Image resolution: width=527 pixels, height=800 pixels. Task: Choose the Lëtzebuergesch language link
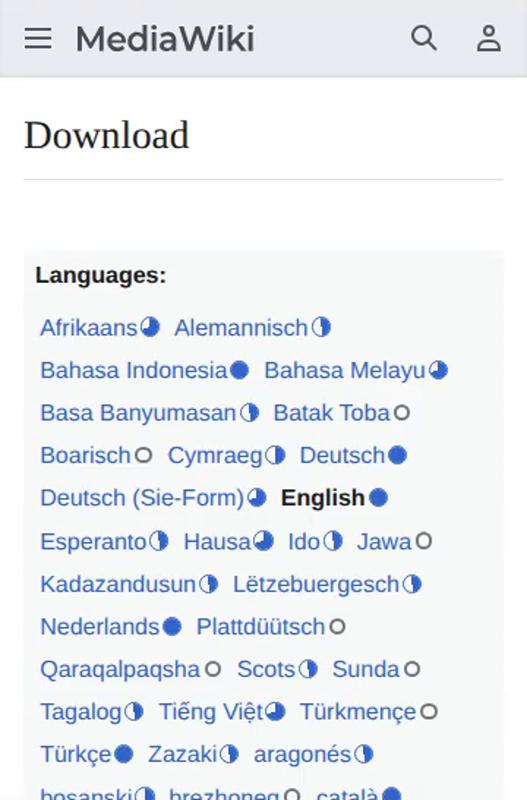(316, 584)
